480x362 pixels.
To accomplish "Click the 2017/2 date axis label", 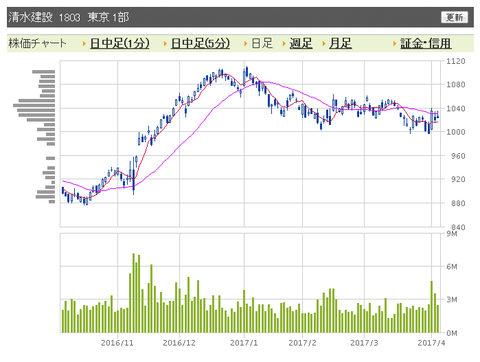I will tap(302, 343).
